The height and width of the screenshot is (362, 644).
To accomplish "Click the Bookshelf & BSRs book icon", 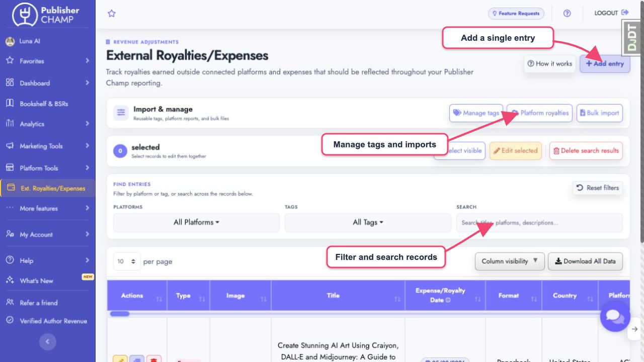I will pyautogui.click(x=10, y=103).
